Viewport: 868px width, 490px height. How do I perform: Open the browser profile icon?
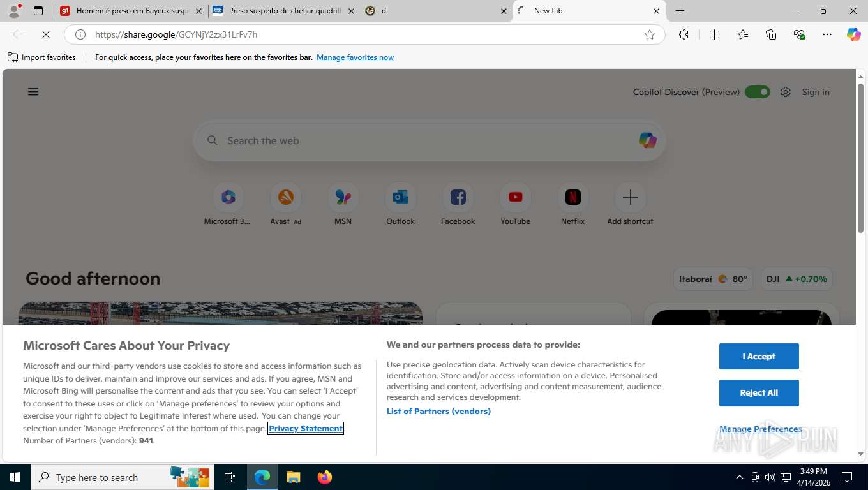click(x=14, y=11)
